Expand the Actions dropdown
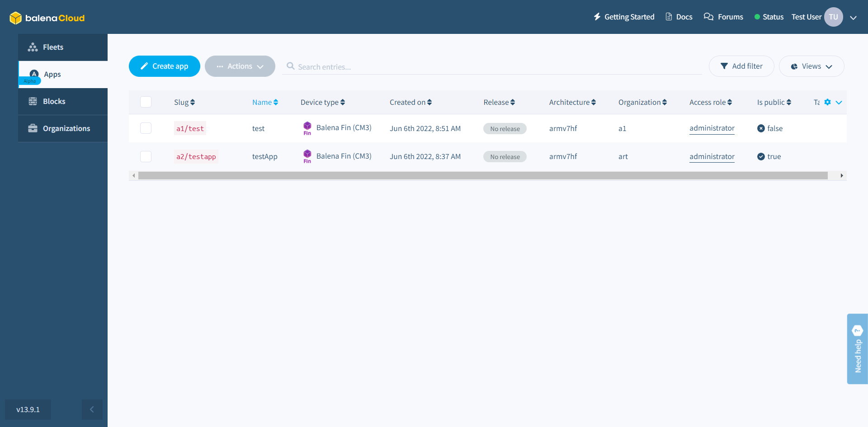Screen dimensions: 868x427 (240, 66)
